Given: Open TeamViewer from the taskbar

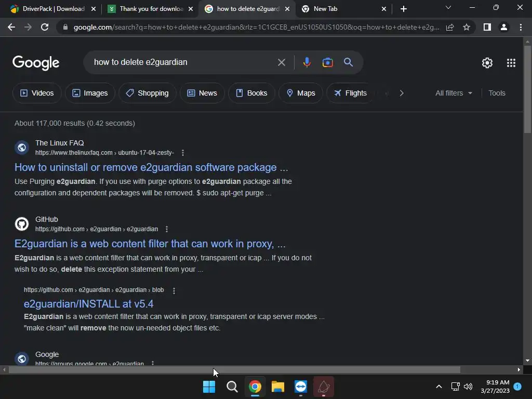Looking at the screenshot, I should pos(301,387).
